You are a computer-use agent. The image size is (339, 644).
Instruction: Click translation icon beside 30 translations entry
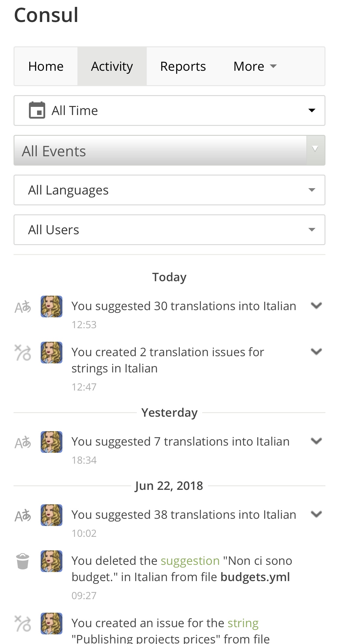23,307
